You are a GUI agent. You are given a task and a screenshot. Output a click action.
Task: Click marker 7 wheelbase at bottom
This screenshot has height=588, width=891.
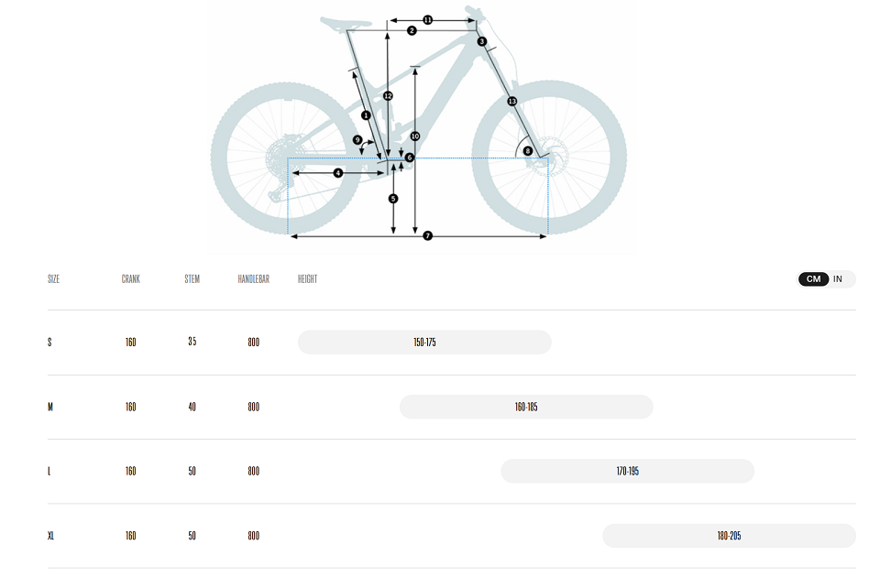(428, 235)
